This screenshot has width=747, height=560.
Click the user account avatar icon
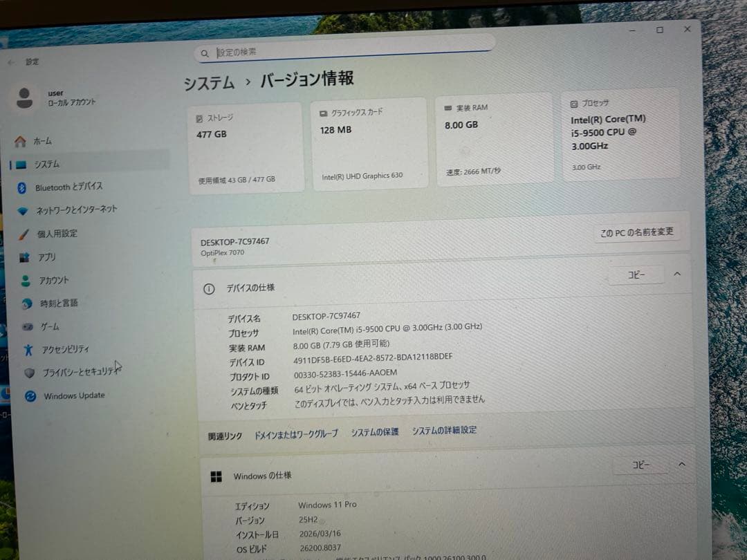point(24,97)
